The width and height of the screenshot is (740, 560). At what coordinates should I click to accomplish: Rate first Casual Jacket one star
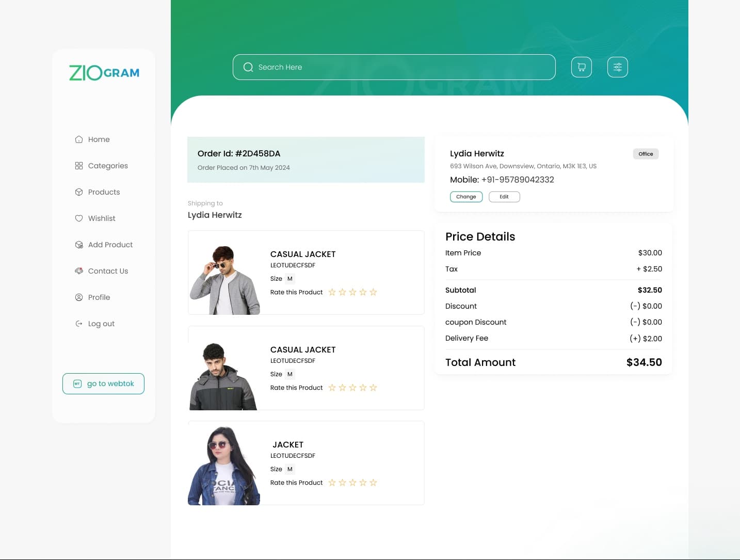(x=332, y=292)
